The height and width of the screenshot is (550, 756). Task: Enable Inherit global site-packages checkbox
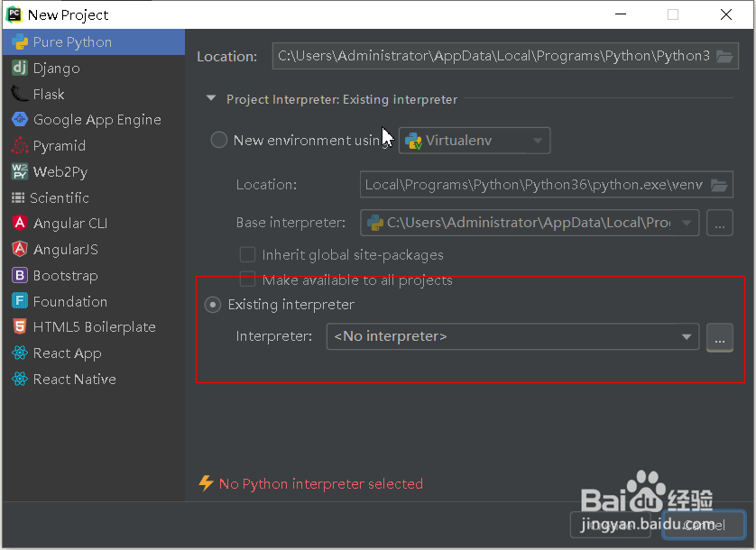tap(247, 255)
